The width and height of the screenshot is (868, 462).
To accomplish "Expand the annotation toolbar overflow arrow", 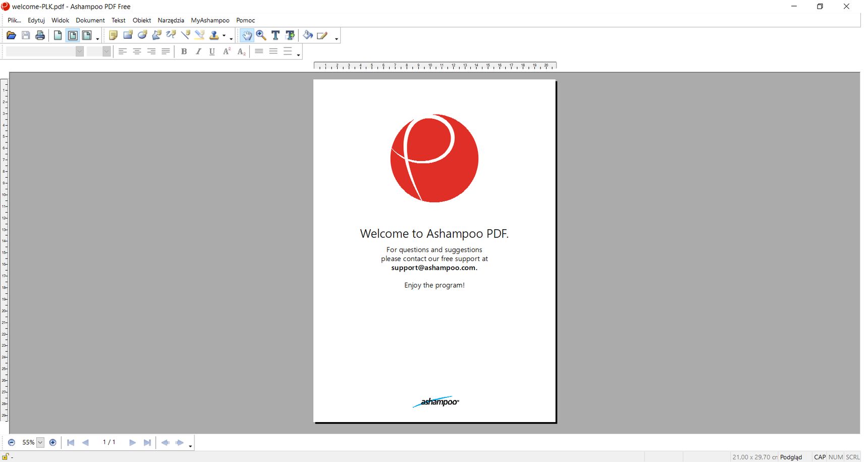I will coord(231,39).
